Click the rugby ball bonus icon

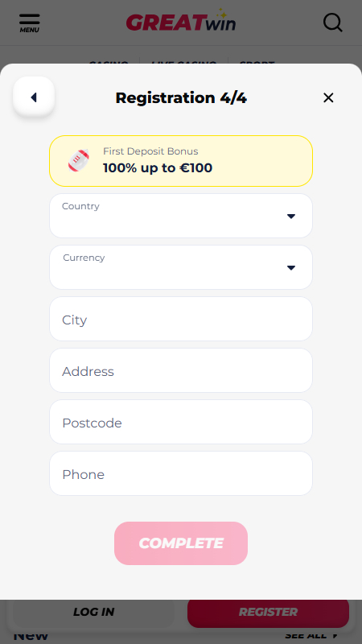[78, 160]
